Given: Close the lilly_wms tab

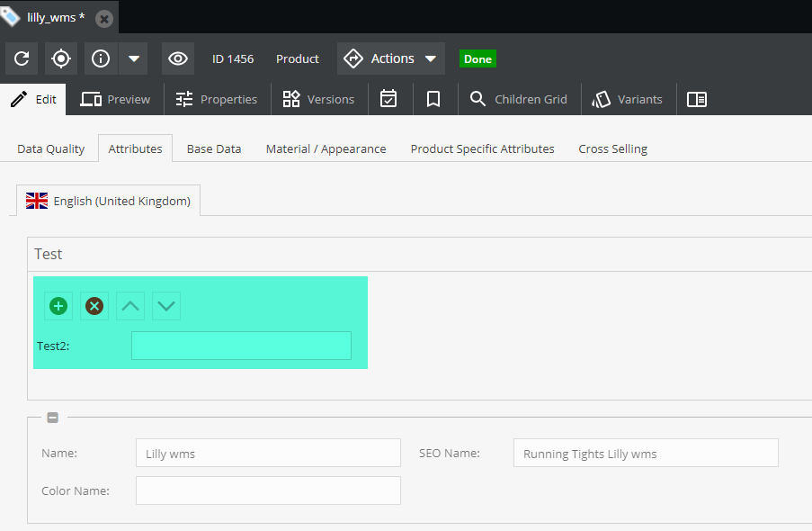Looking at the screenshot, I should click(x=104, y=19).
